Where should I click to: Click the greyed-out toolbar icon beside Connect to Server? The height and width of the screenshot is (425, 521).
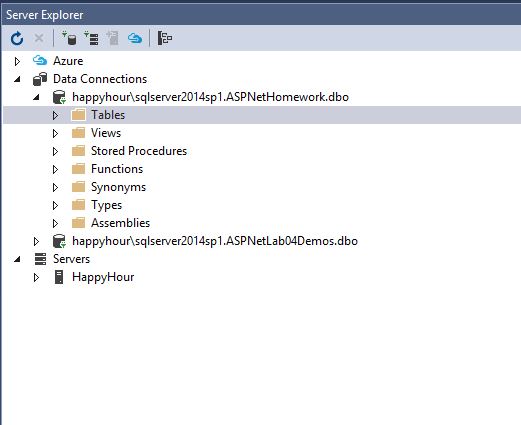point(113,38)
